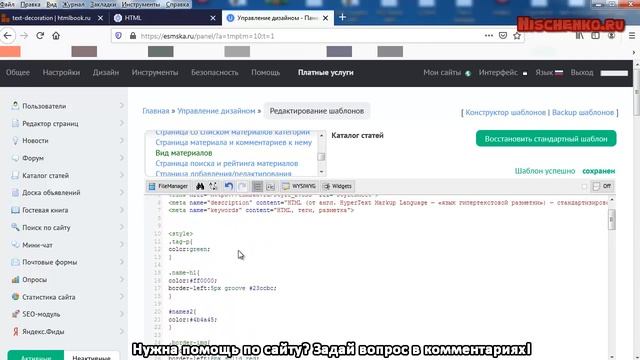Image resolution: width=640 pixels, height=360 pixels.
Task: Bookmark this page with star
Action: [x=517, y=36]
